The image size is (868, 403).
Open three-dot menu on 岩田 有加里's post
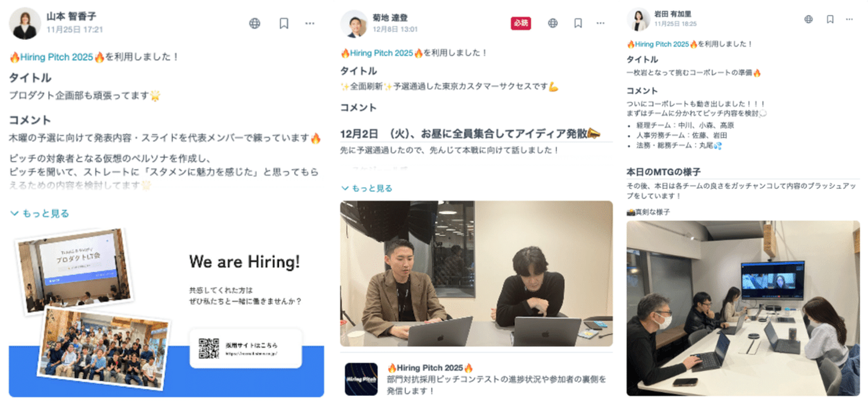[849, 19]
